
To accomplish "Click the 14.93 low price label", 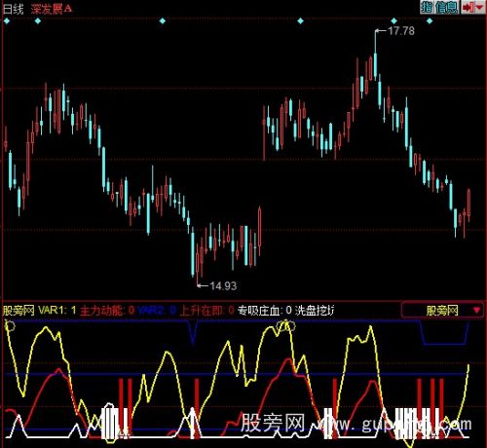I will [223, 286].
